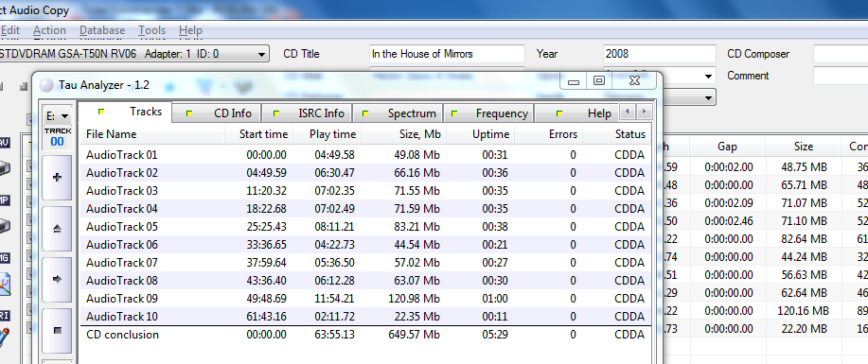Click the Year field containing 2008
The image size is (868, 364).
(x=659, y=54)
